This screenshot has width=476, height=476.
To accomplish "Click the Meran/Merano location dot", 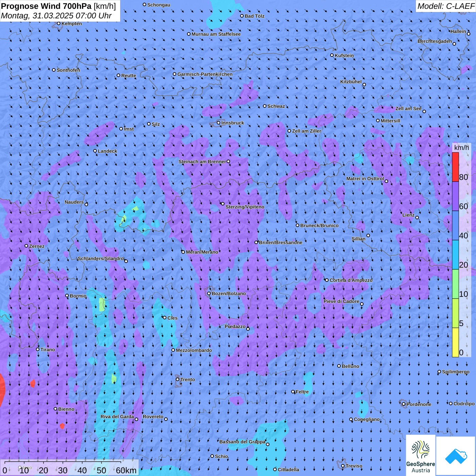I will [183, 252].
